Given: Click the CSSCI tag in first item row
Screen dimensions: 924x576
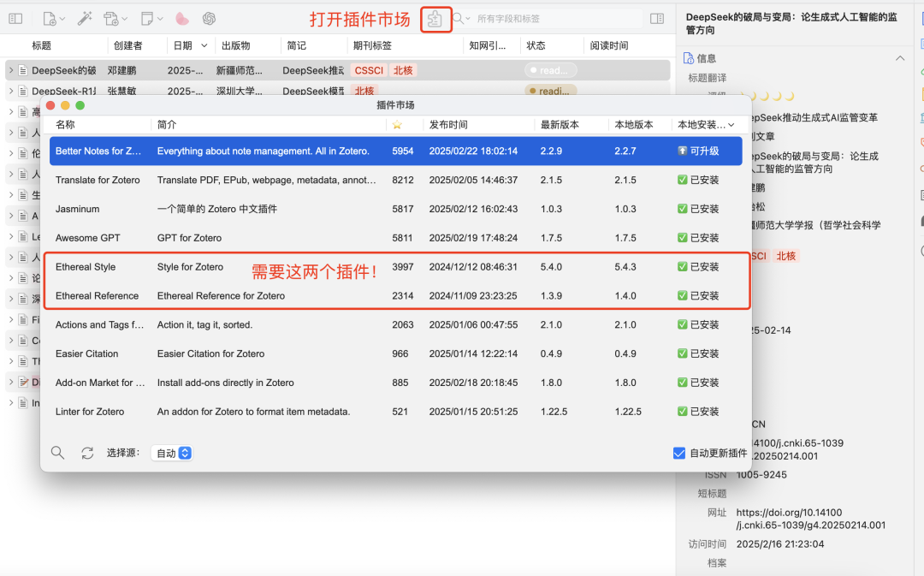Looking at the screenshot, I should coord(369,70).
